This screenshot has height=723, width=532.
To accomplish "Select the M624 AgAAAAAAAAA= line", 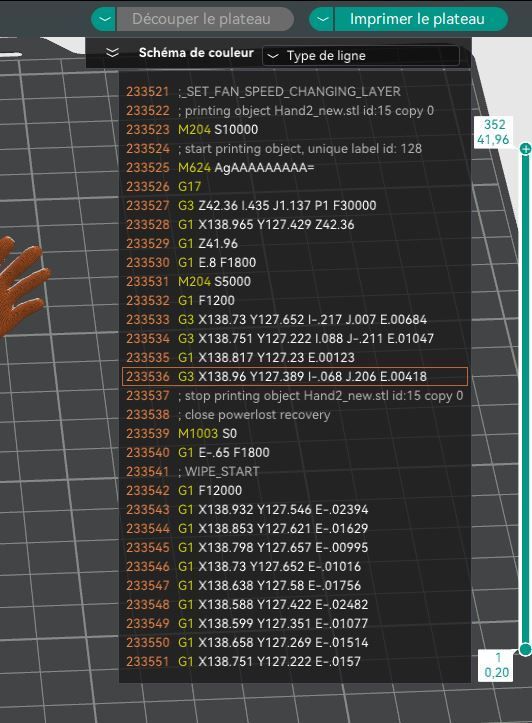I will (295, 168).
